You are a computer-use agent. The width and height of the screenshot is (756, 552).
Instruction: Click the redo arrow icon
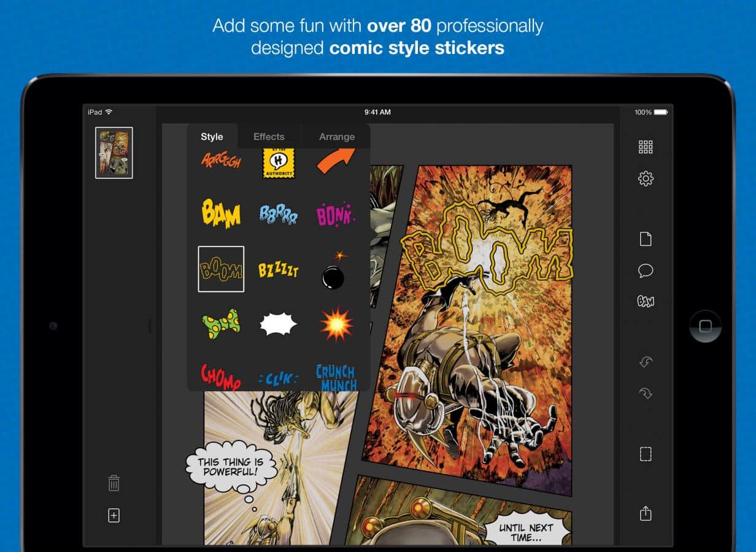point(646,393)
